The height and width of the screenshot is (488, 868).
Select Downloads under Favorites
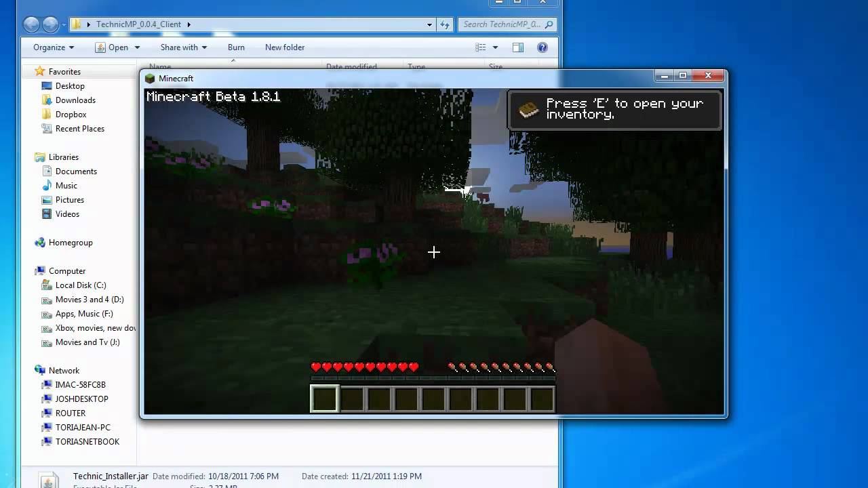pos(75,100)
